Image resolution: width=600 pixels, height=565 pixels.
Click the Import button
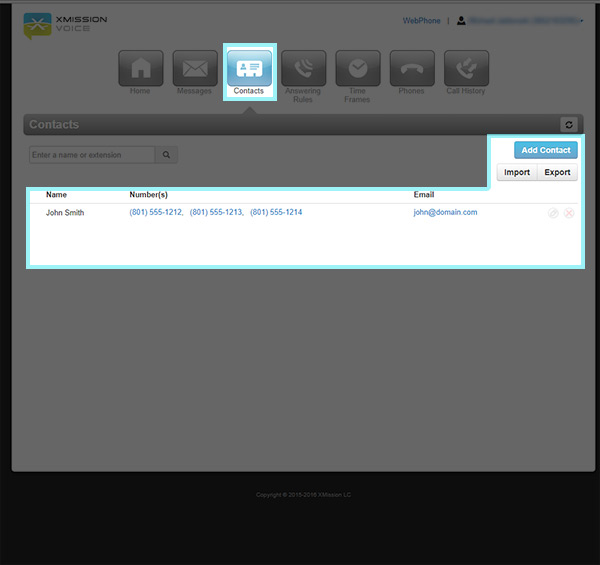pyautogui.click(x=517, y=172)
